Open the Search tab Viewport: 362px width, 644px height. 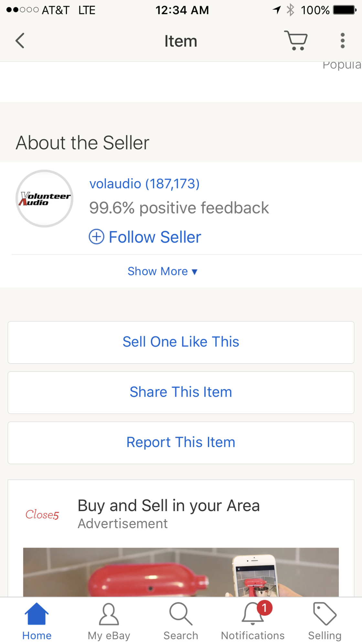pos(181,621)
